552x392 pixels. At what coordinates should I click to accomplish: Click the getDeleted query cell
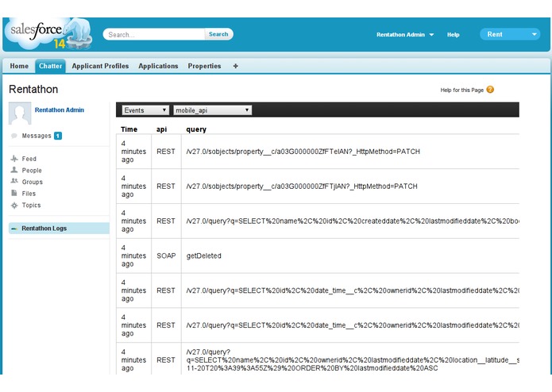(203, 256)
